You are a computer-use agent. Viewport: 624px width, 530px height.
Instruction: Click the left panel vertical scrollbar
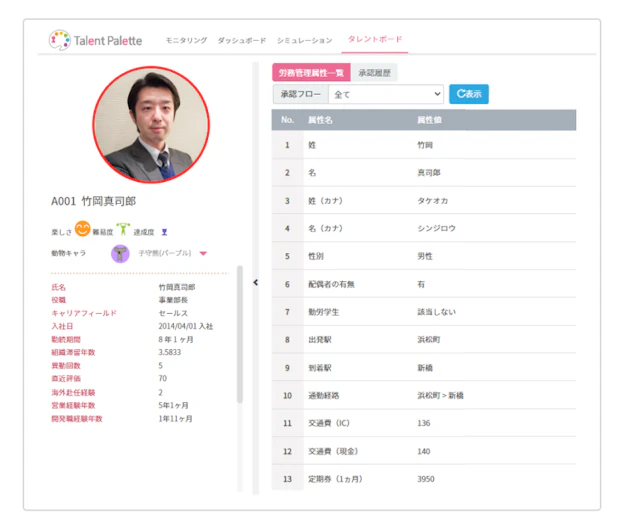pos(240,334)
